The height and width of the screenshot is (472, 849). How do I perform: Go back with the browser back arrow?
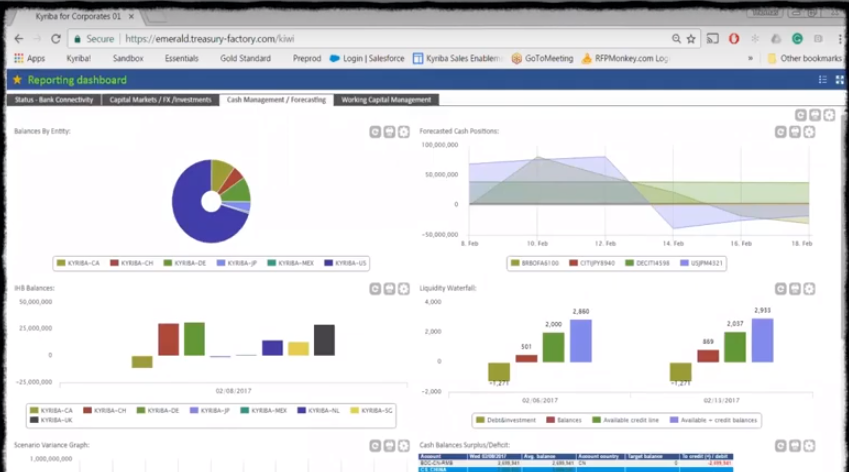click(19, 38)
